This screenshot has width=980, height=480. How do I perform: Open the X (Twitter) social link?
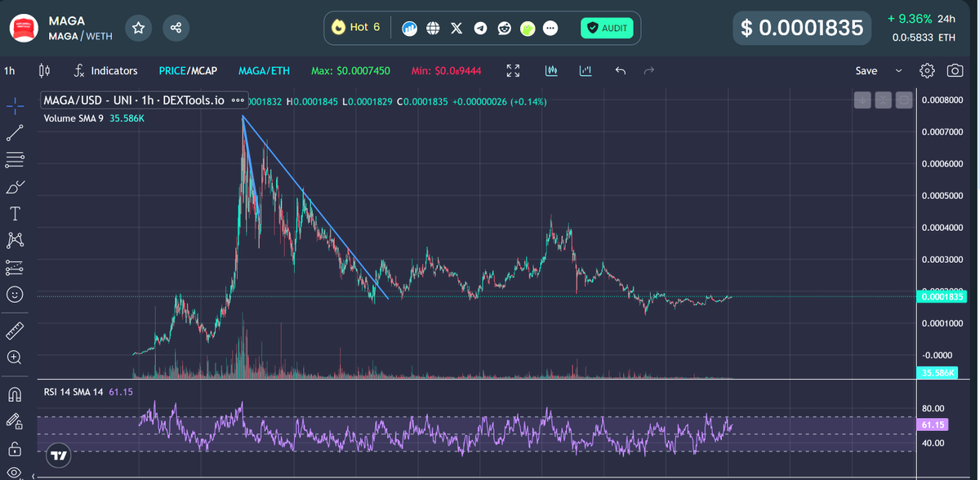(457, 28)
